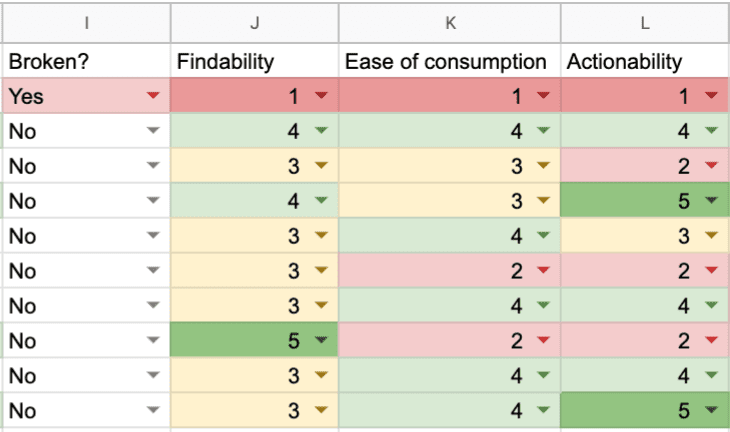Image resolution: width=730 pixels, height=432 pixels.
Task: Select the "Actionability" header cell
Action: click(645, 61)
